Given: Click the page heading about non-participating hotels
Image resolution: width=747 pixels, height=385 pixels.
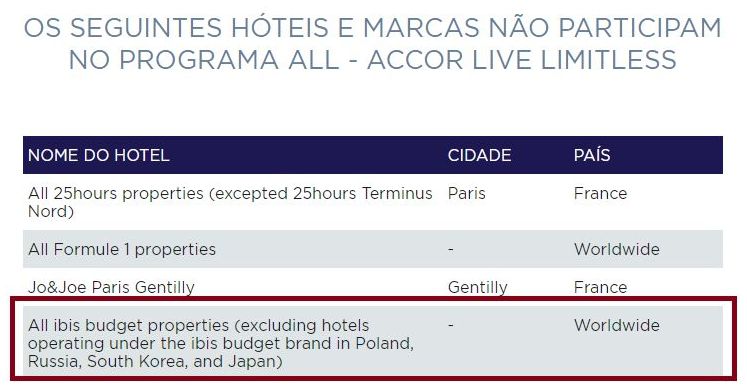Looking at the screenshot, I should (x=373, y=44).
